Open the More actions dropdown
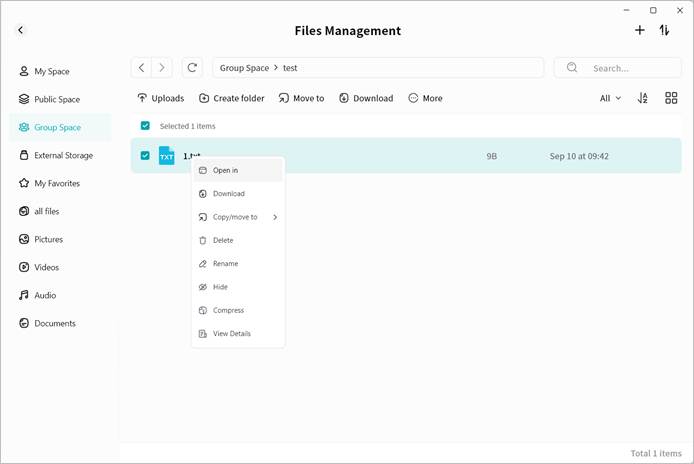This screenshot has width=694, height=464. 425,98
